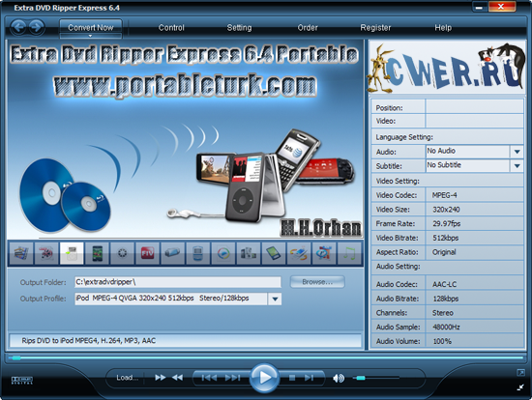This screenshot has height=400, width=532.
Task: Expand the Convert Now menu arrow
Action: [x=90, y=36]
